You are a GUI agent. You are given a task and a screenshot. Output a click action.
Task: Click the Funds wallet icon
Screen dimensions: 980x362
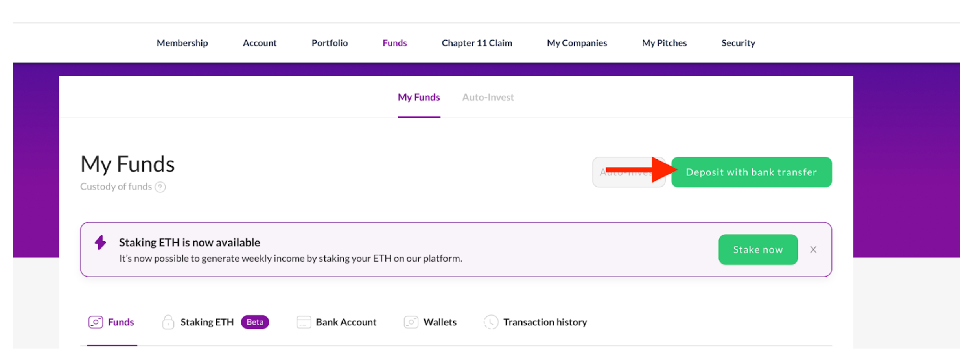pyautogui.click(x=96, y=322)
